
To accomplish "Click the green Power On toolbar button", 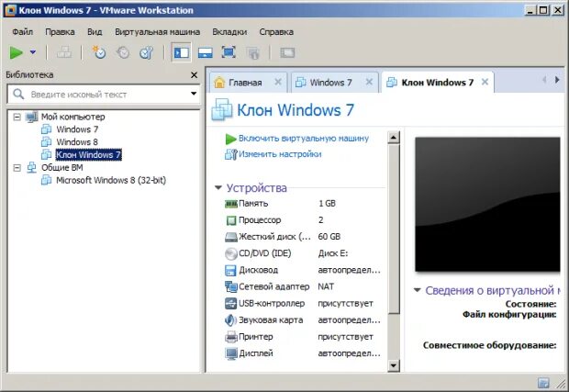I will (x=16, y=52).
